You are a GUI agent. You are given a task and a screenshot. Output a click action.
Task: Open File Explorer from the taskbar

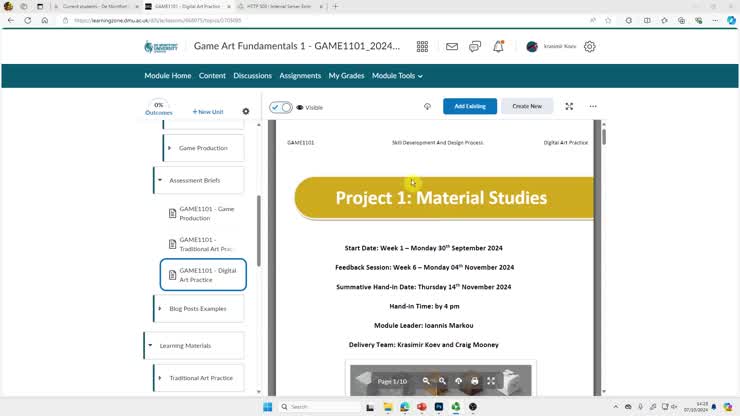387,407
